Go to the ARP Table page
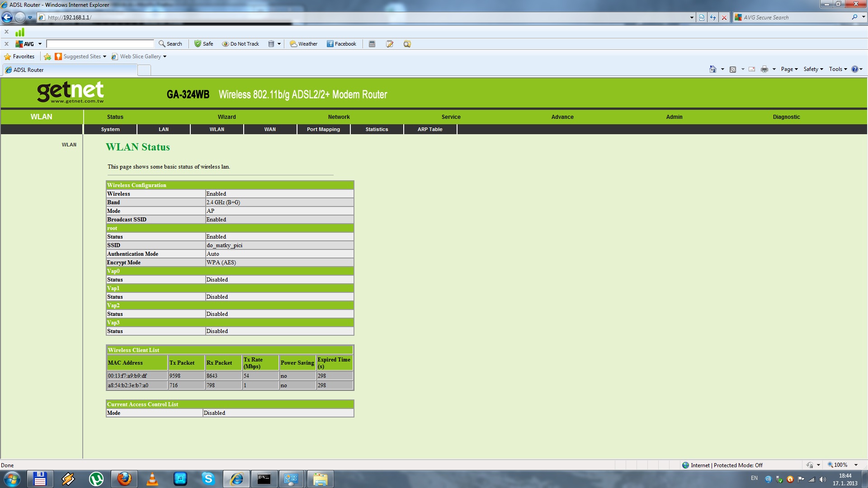Image resolution: width=868 pixels, height=488 pixels. (430, 129)
